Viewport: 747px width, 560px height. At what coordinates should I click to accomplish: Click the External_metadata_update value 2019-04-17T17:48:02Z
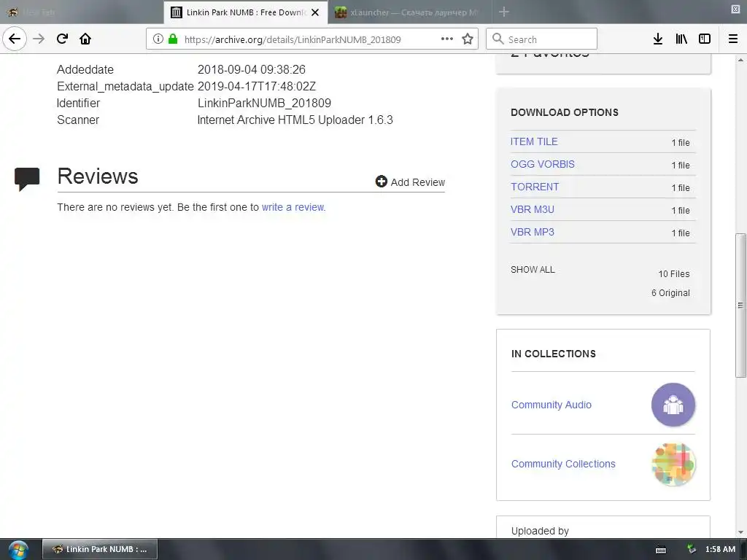tap(257, 87)
